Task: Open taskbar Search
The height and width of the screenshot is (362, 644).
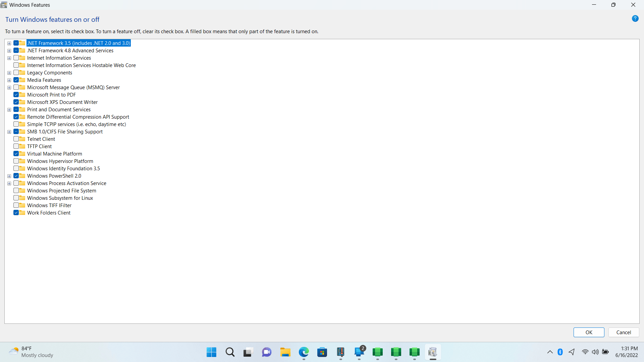Action: pos(230,352)
